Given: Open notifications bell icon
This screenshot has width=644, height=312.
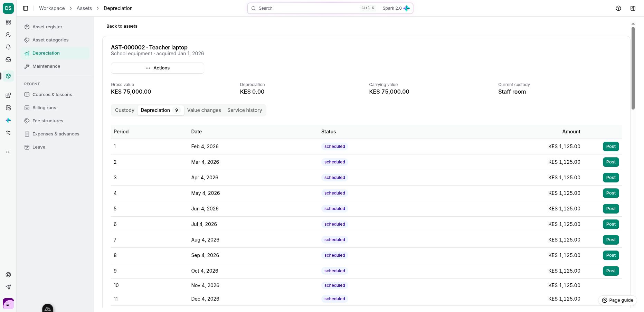Looking at the screenshot, I should click(8, 47).
